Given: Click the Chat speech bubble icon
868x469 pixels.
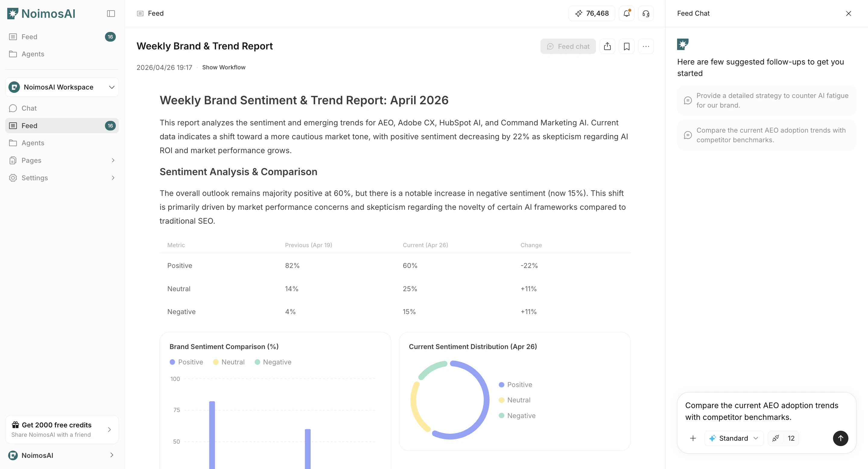Looking at the screenshot, I should tap(13, 109).
